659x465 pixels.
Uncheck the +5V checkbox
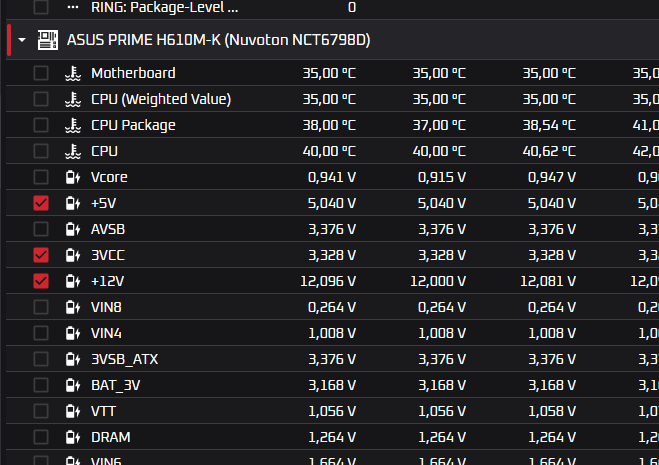(x=41, y=203)
